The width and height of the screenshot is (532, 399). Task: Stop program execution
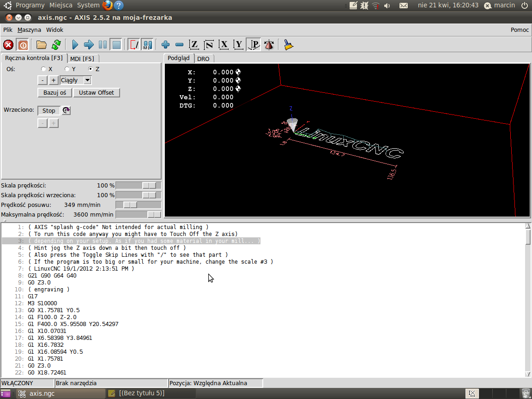point(116,45)
